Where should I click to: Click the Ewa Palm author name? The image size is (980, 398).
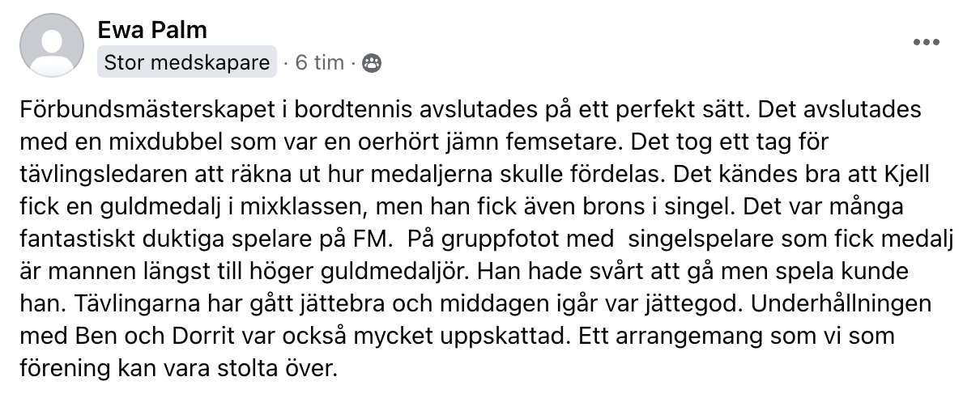(x=152, y=30)
